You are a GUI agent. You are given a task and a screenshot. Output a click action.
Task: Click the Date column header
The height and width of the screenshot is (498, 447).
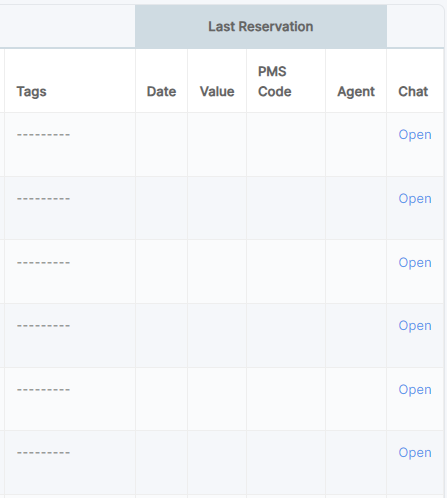(x=161, y=92)
